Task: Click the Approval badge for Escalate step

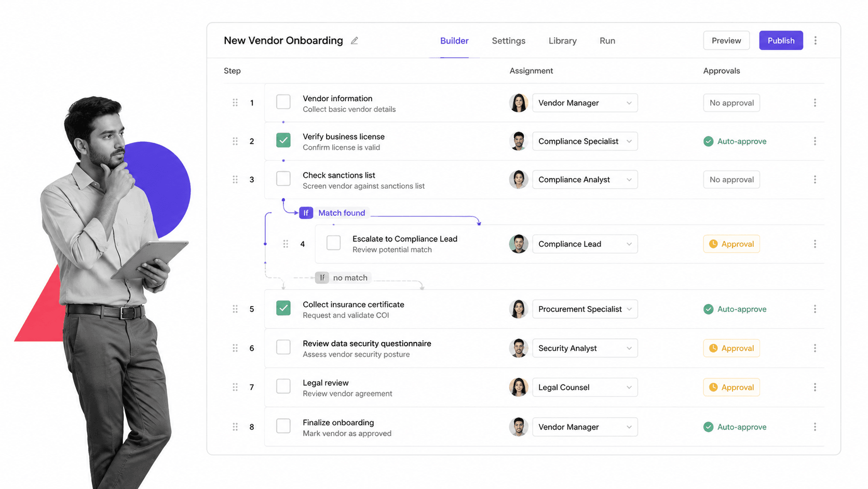Action: tap(731, 244)
